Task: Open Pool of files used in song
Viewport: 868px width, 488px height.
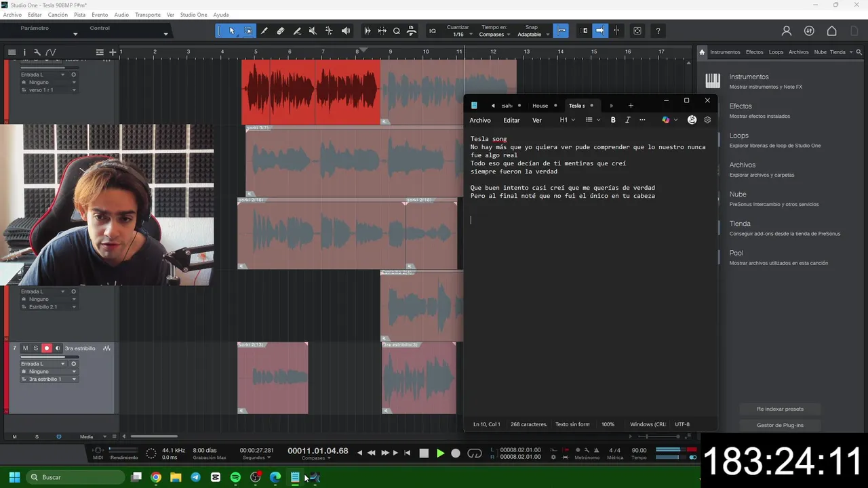Action: pos(778,257)
